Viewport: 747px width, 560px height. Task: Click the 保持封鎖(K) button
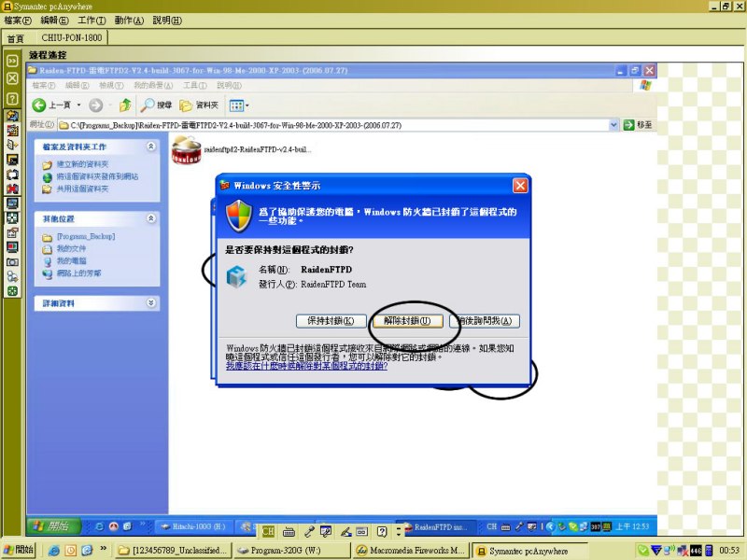331,321
